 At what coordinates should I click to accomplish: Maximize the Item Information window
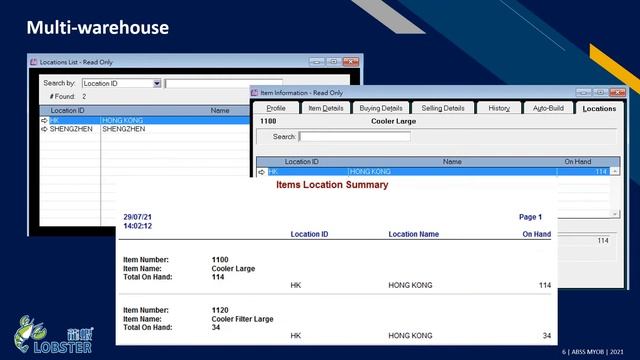point(600,93)
